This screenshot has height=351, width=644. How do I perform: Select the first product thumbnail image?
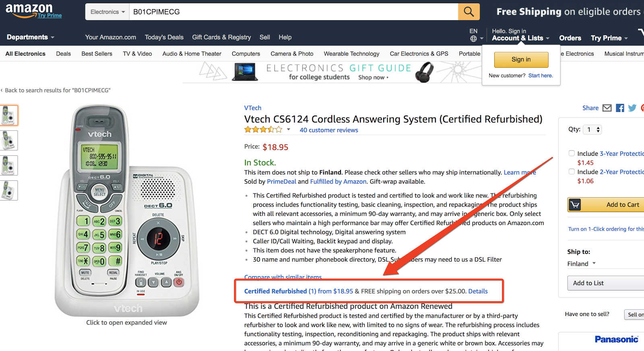click(x=8, y=115)
